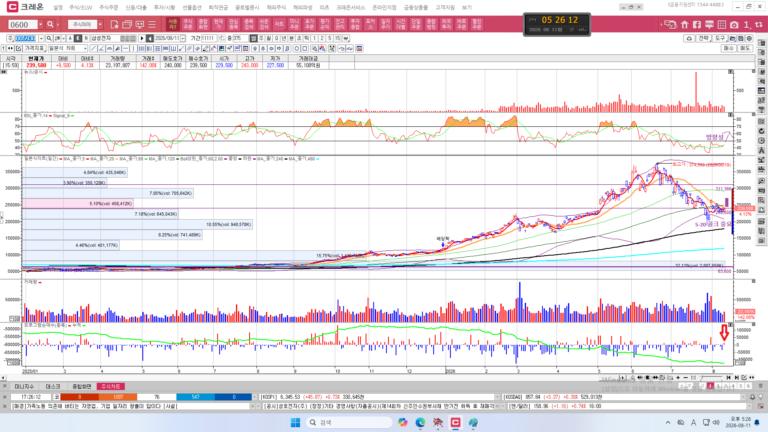Click the 매수 buy button
Viewport: 768px width, 432px height.
click(729, 48)
